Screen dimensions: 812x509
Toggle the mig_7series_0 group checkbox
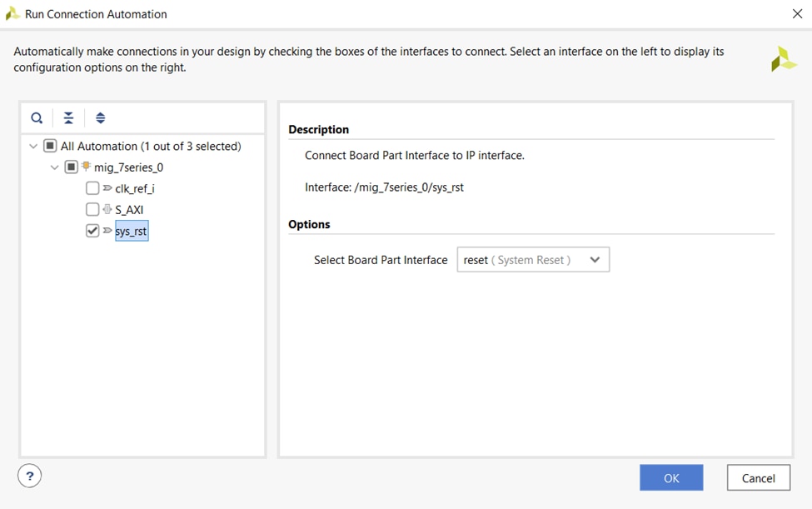click(71, 167)
